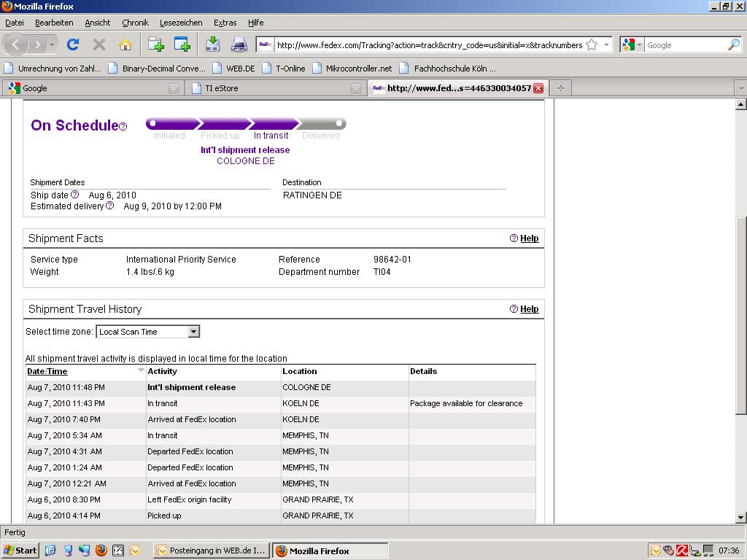The height and width of the screenshot is (560, 747).
Task: Open the Mikrocontroller.net bookmark
Action: coord(352,68)
